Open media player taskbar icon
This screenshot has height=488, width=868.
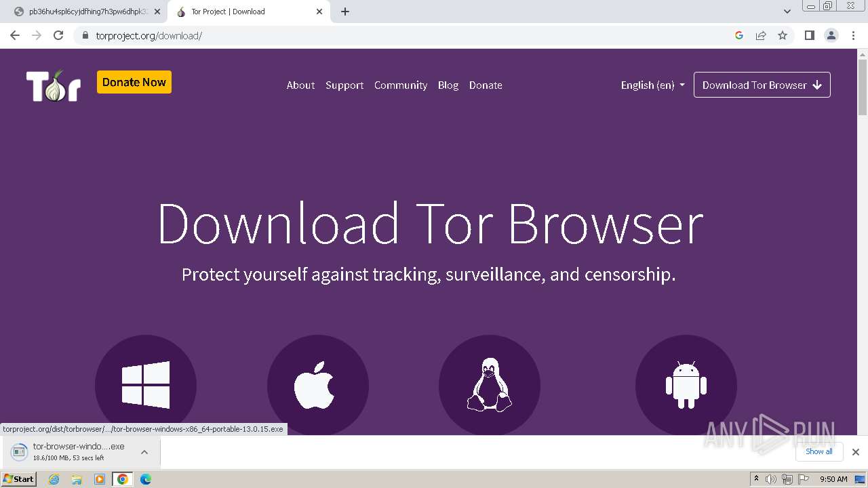pos(100,479)
